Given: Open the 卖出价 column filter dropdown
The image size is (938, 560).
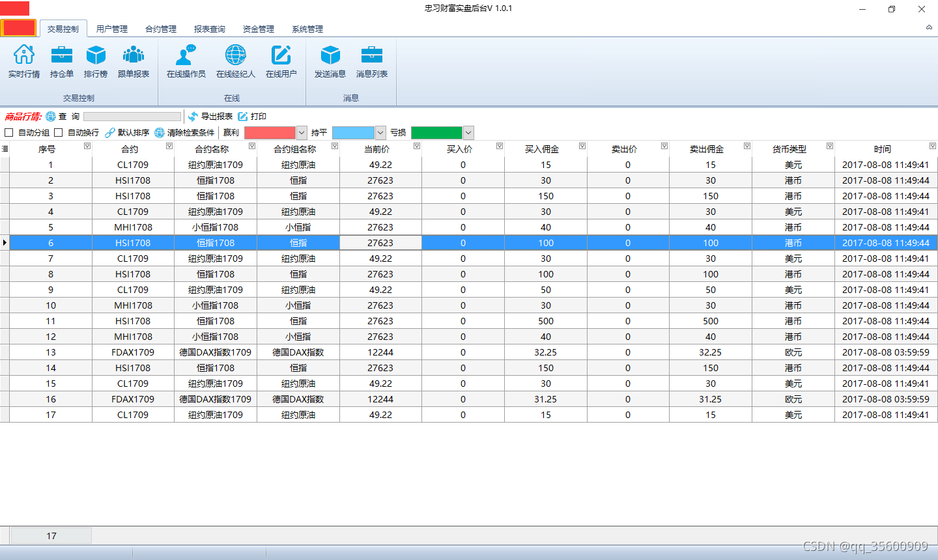Looking at the screenshot, I should 664,146.
